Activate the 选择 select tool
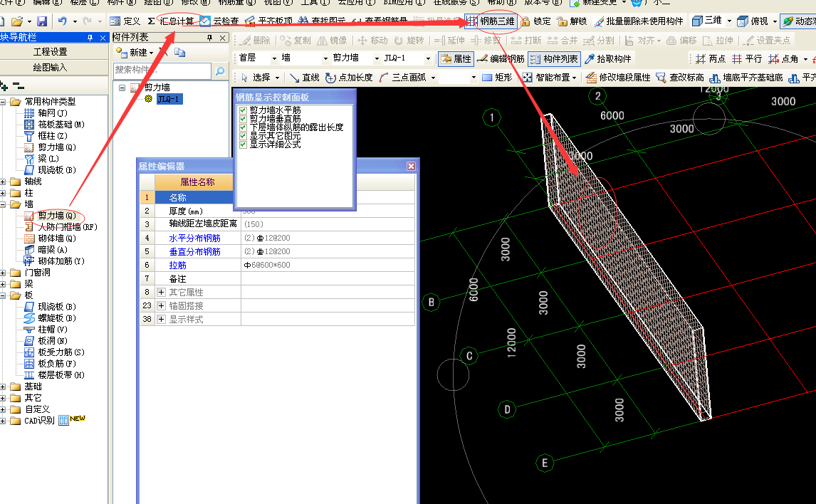This screenshot has width=816, height=504. pyautogui.click(x=256, y=78)
